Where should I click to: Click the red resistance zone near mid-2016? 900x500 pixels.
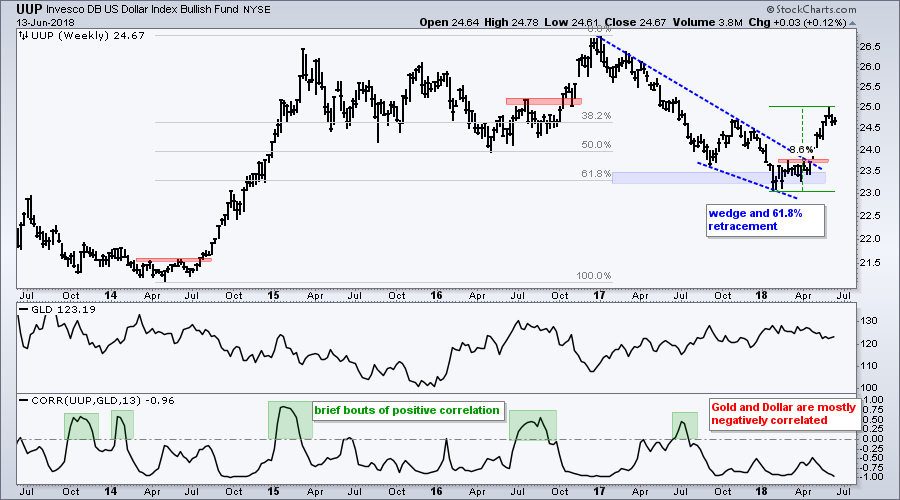[544, 101]
